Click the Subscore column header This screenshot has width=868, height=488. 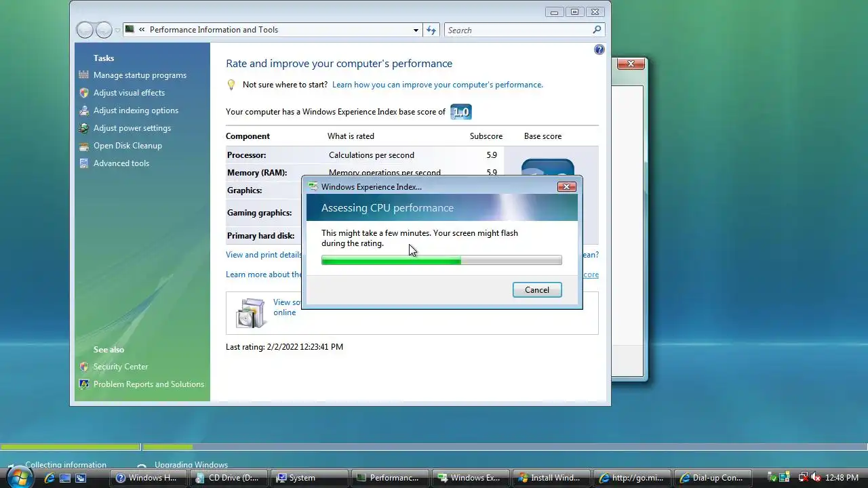click(x=486, y=136)
